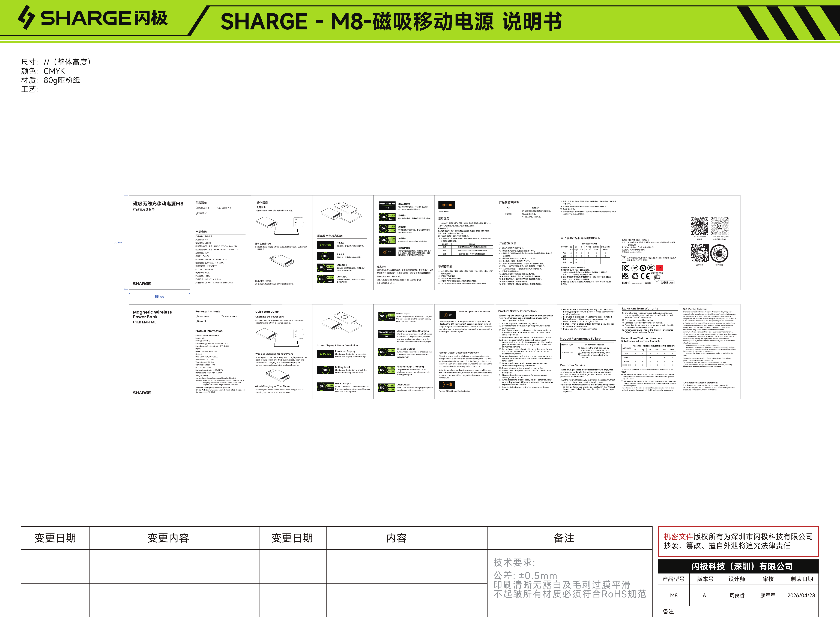This screenshot has width=840, height=625.
Task: Click the Input screen beside USB-C Input
Action: click(387, 316)
